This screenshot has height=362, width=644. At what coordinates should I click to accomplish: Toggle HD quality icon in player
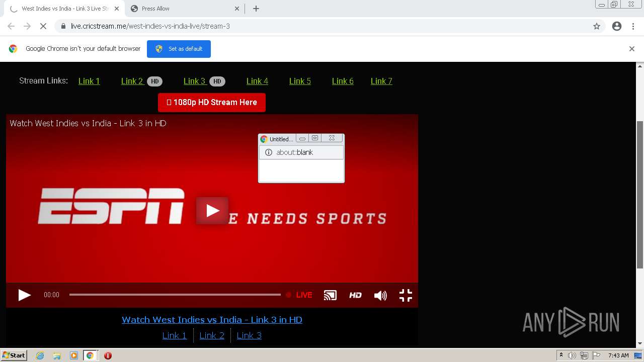click(355, 295)
